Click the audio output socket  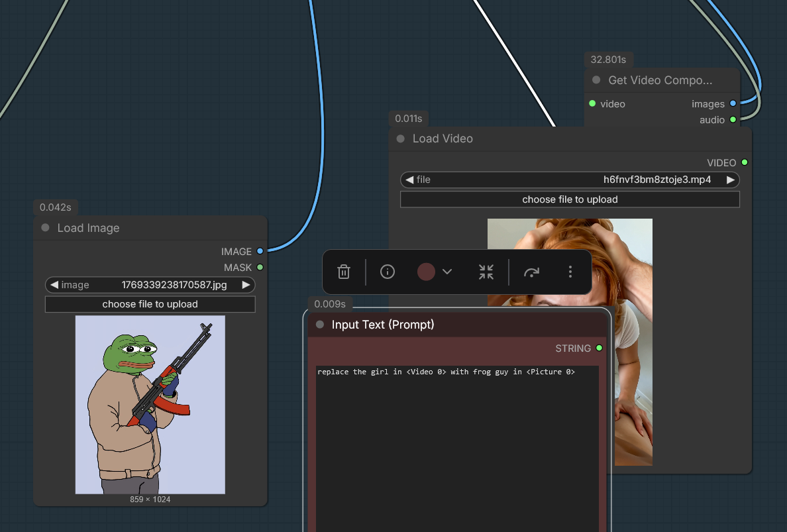733,119
